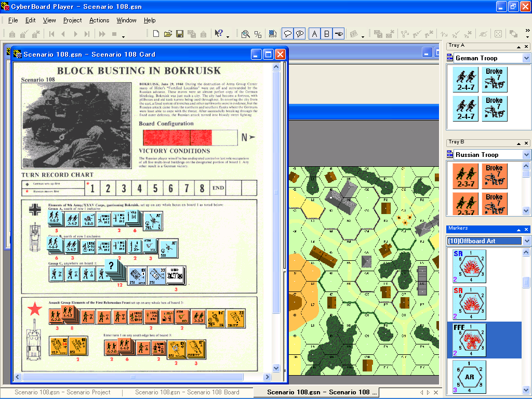Close the Tray A panel

click(526, 47)
